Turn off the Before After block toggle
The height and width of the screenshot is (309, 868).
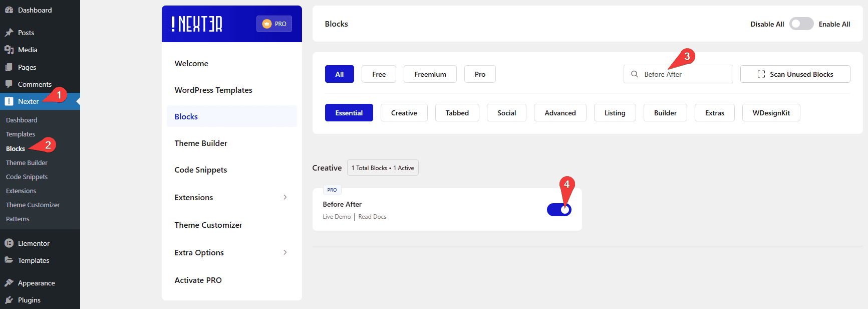[x=559, y=210]
